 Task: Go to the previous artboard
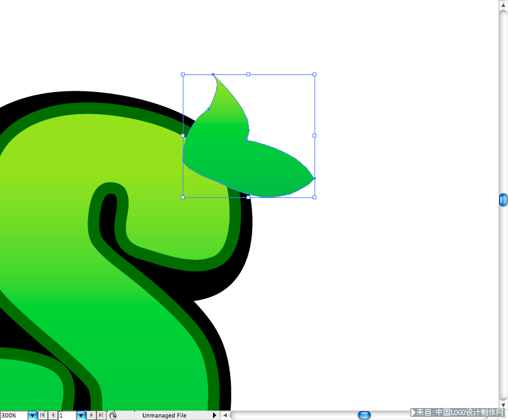pos(53,415)
